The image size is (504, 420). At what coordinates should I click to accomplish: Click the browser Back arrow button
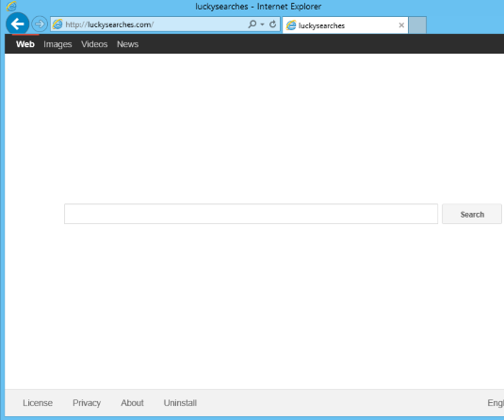[x=17, y=24]
